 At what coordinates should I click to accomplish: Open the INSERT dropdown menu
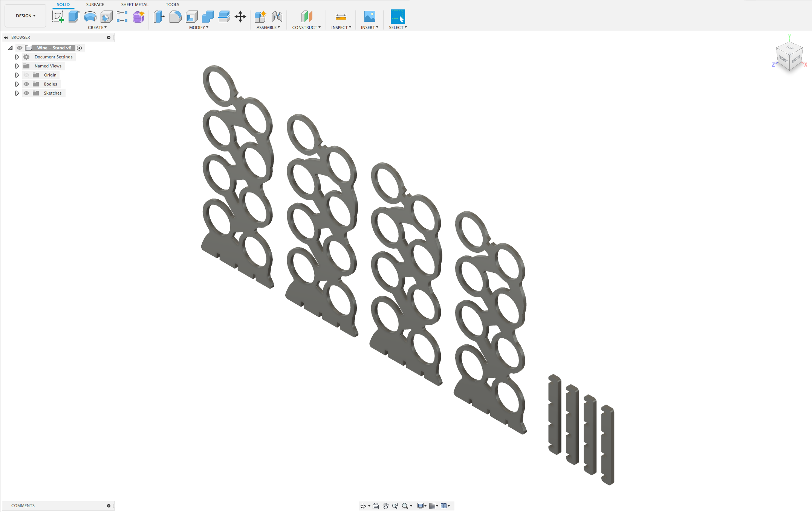pos(370,28)
